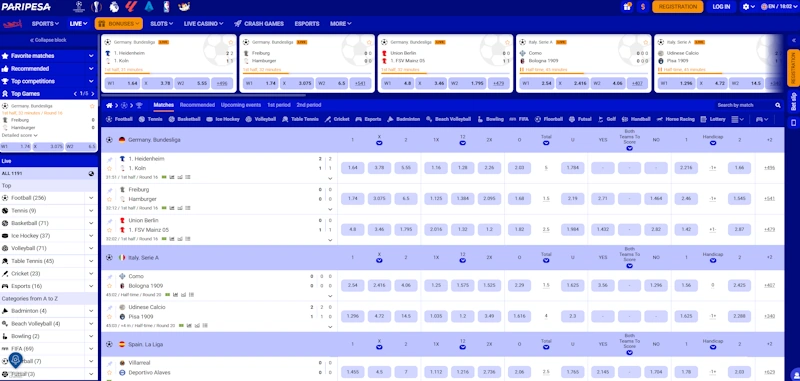Click the featured matches horizontal scrollbar
Image resolution: width=800 pixels, height=381 pixels.
point(204,95)
